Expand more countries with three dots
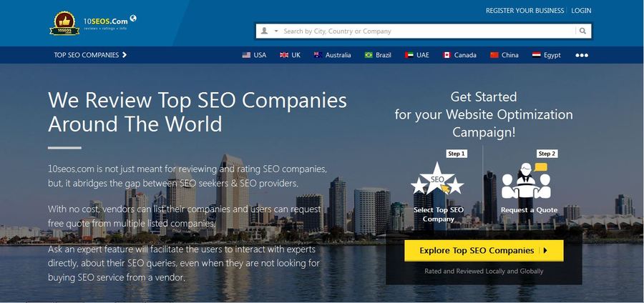The image size is (644, 303). [x=582, y=55]
